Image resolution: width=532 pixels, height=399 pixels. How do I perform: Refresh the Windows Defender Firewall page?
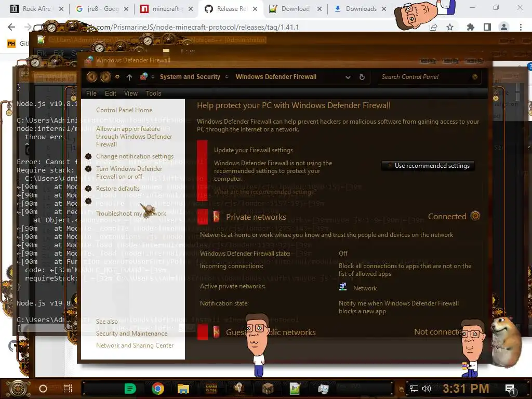coord(362,77)
